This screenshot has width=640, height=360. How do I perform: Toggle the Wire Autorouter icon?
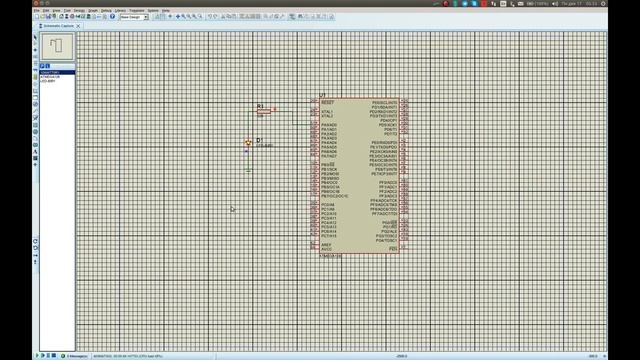point(292,17)
